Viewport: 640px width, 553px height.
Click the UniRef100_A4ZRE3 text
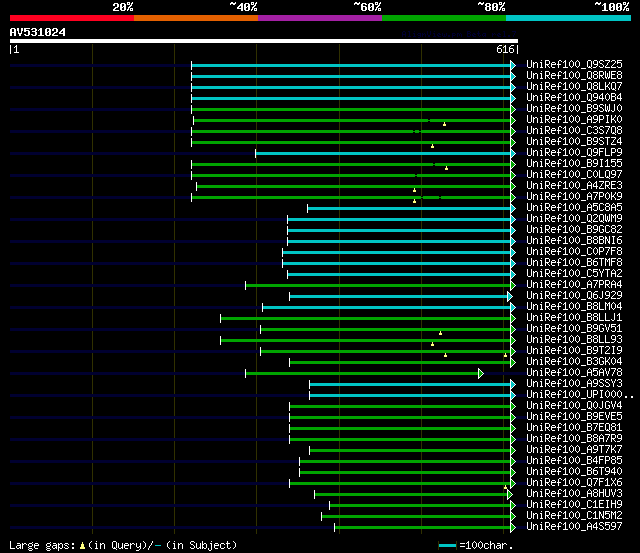click(574, 186)
